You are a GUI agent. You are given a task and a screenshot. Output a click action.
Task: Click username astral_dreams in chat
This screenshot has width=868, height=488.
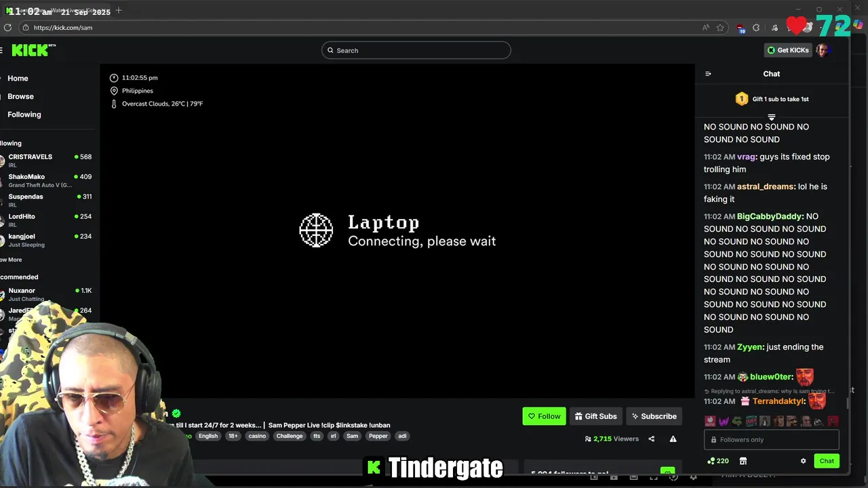(x=766, y=186)
